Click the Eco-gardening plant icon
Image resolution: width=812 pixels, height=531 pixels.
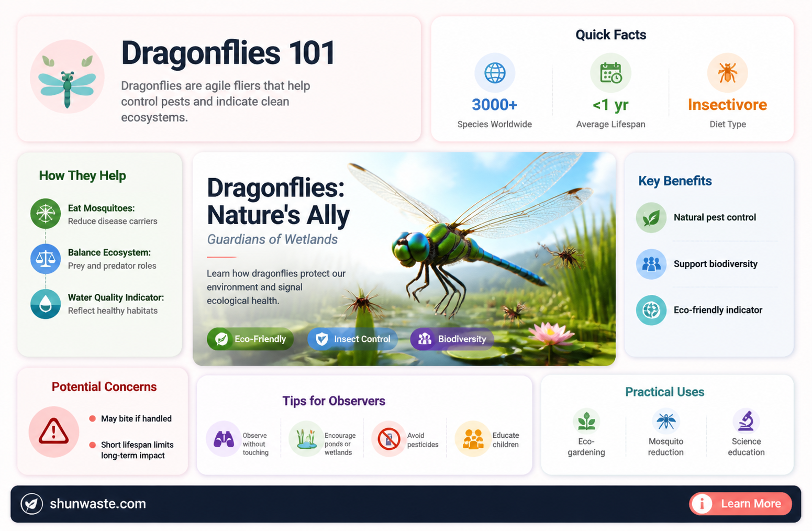point(586,421)
